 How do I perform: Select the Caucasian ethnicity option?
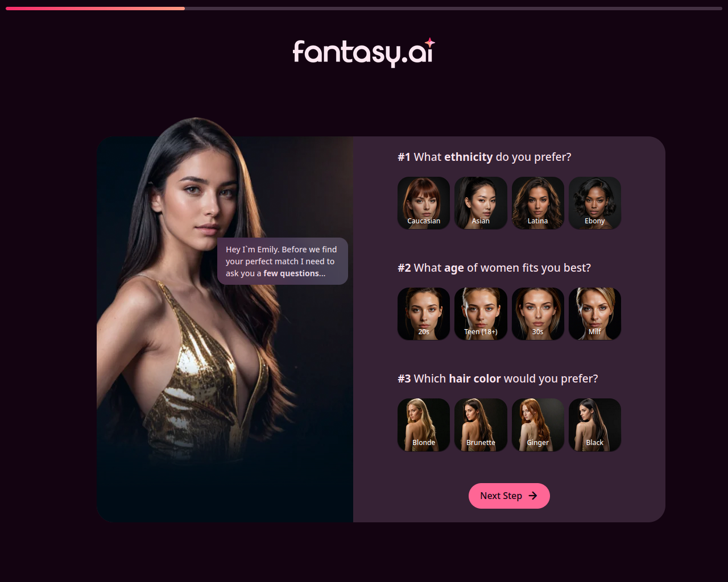pyautogui.click(x=424, y=203)
